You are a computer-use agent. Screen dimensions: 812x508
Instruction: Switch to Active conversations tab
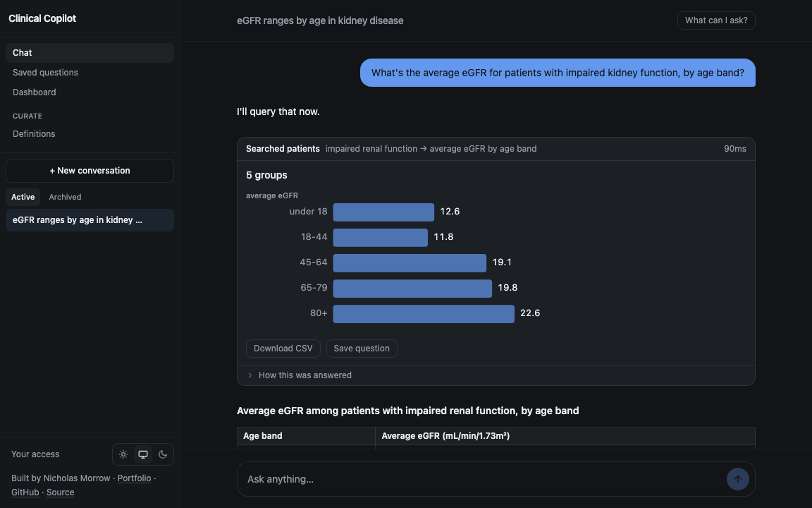tap(23, 197)
